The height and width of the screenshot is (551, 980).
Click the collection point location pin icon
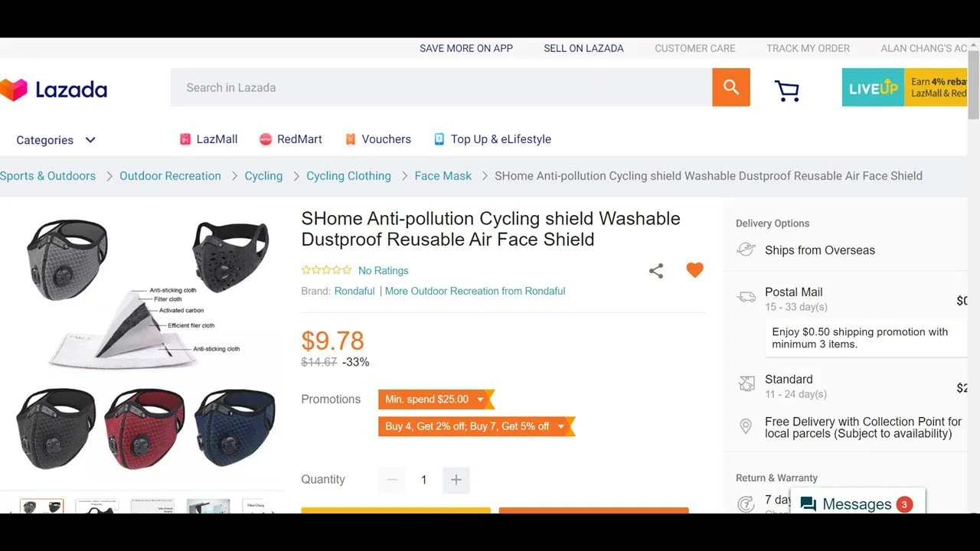(x=746, y=426)
